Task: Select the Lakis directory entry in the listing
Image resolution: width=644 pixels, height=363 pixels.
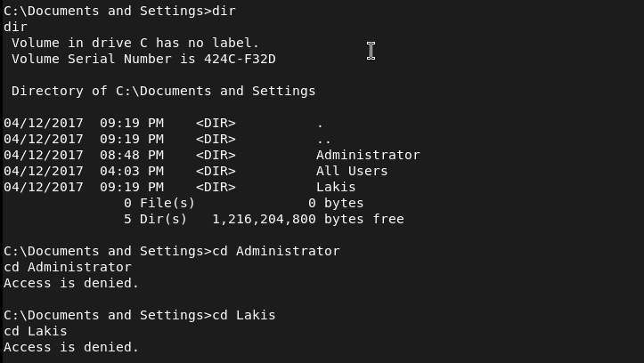Action: point(336,187)
